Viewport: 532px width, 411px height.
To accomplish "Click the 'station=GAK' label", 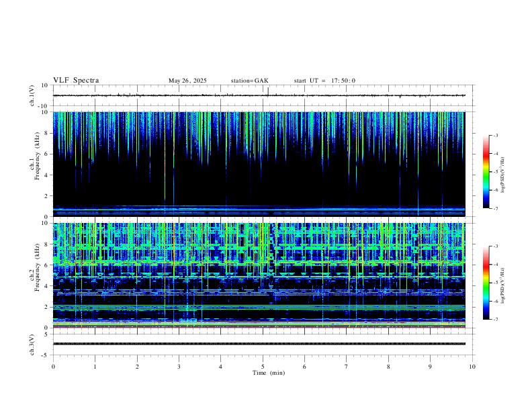I will click(250, 81).
